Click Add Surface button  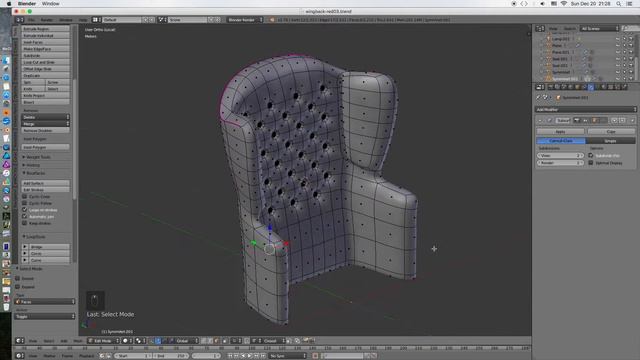point(45,183)
